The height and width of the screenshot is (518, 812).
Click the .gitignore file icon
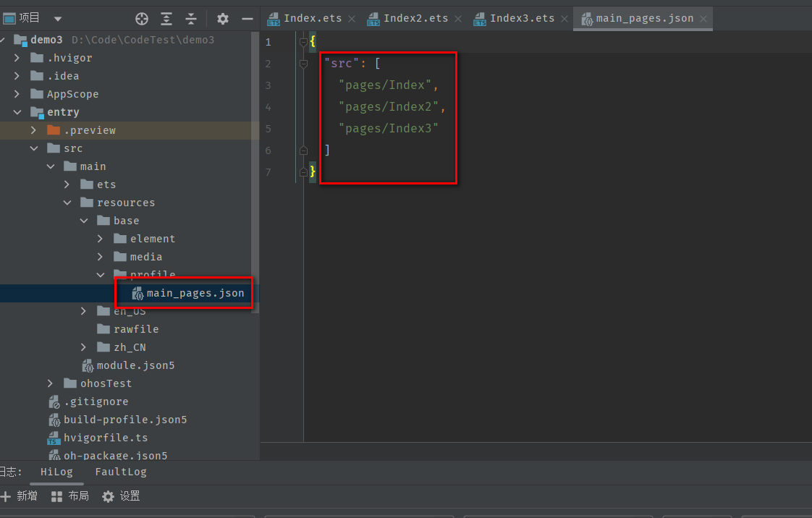click(54, 402)
